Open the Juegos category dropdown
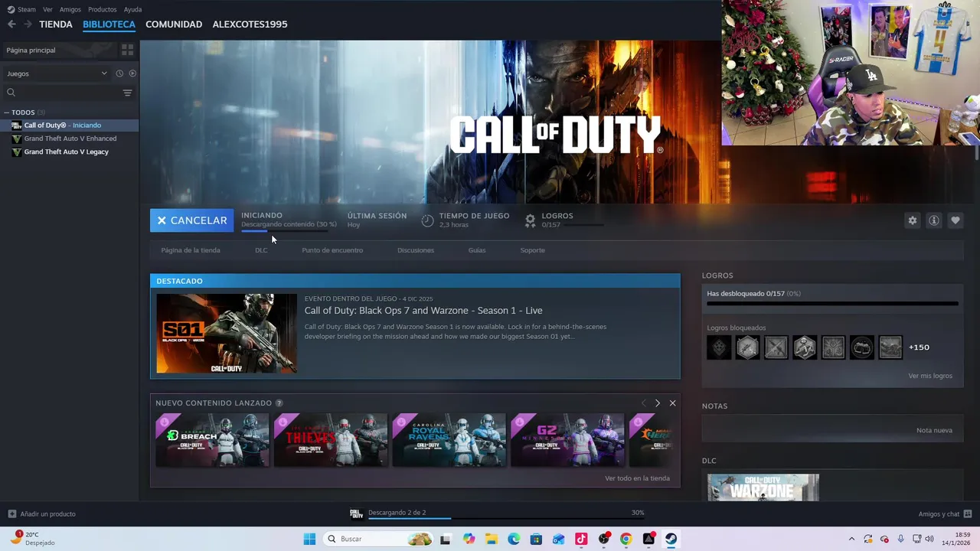Image resolution: width=980 pixels, height=551 pixels. click(57, 73)
